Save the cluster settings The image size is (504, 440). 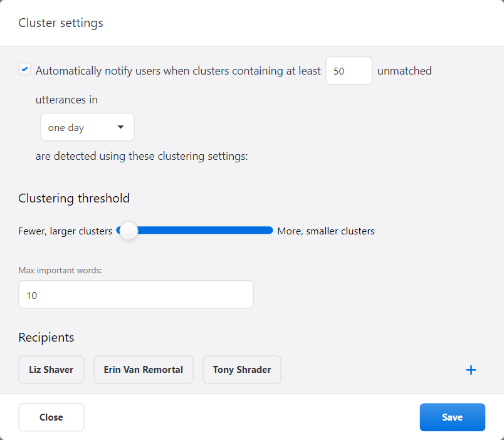click(452, 417)
